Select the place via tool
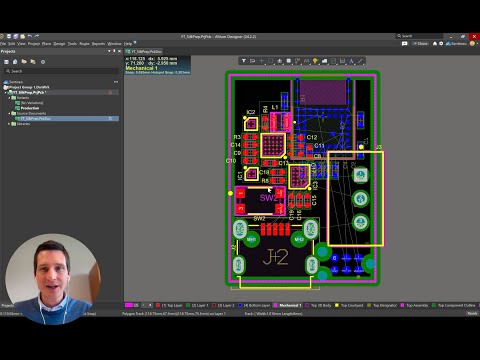The height and width of the screenshot is (360, 480). tap(315, 61)
